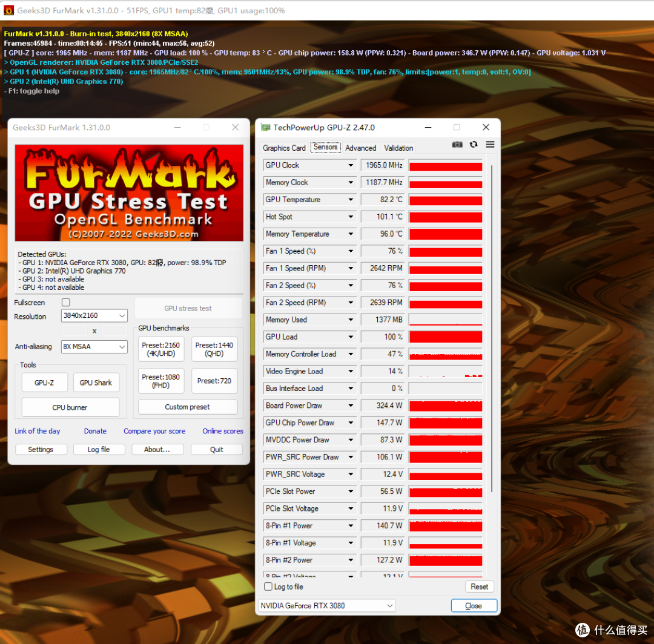Viewport: 654px width, 644px height.
Task: Open the Link of the day
Action: (x=38, y=431)
